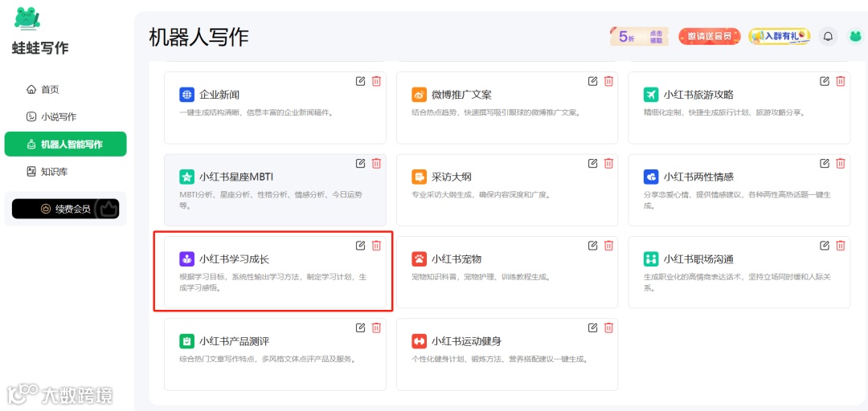Image resolution: width=868 pixels, height=411 pixels.
Task: Edit the 微博推广文案 card
Action: 592,81
